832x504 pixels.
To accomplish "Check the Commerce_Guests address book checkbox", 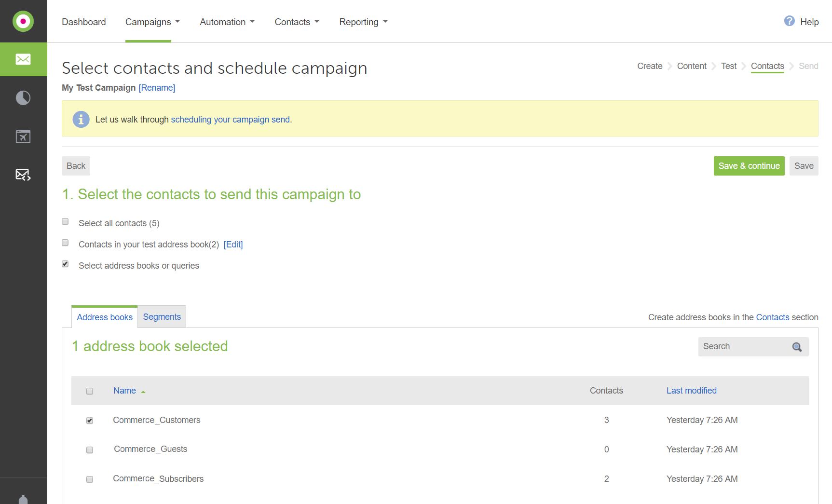I will (90, 450).
